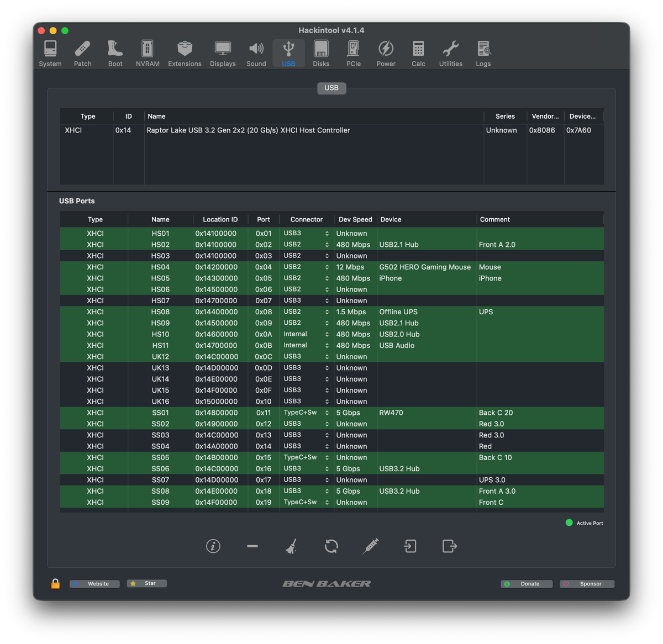Viewport: 663px width, 644px height.
Task: Click the minus delete port icon
Action: point(252,546)
